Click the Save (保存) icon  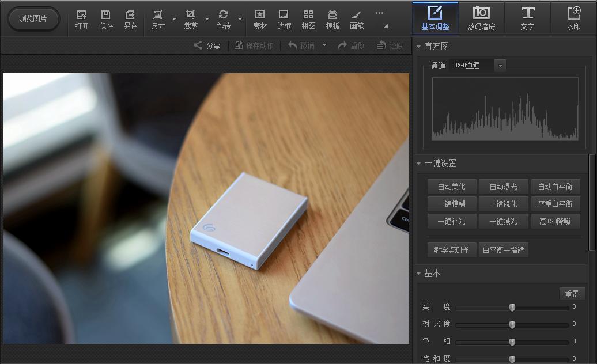106,19
